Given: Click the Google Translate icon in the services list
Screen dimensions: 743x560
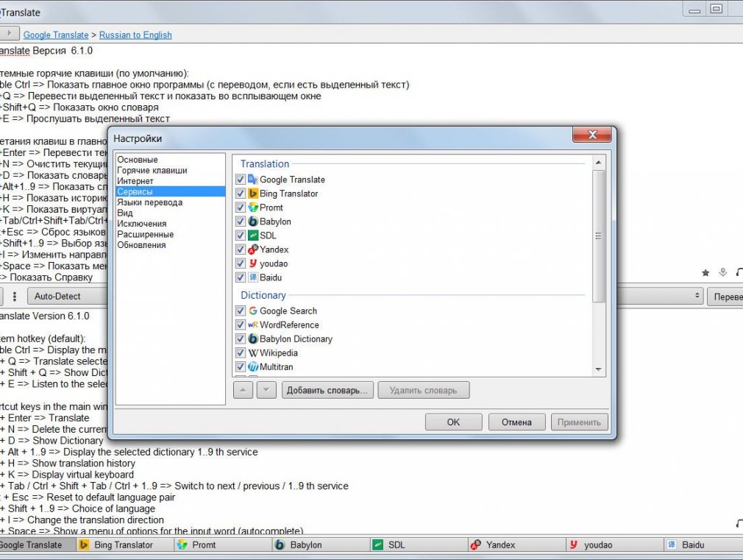Looking at the screenshot, I should 253,180.
